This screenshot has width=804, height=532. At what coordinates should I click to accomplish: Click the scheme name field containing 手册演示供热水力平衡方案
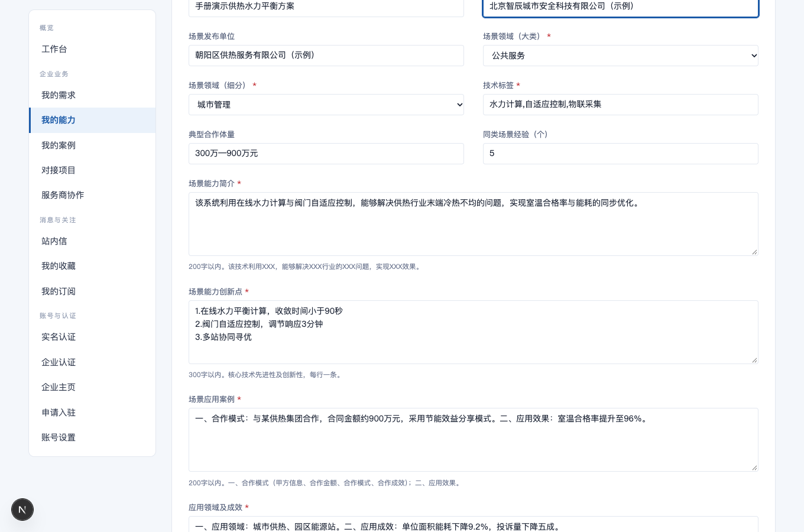coord(326,7)
